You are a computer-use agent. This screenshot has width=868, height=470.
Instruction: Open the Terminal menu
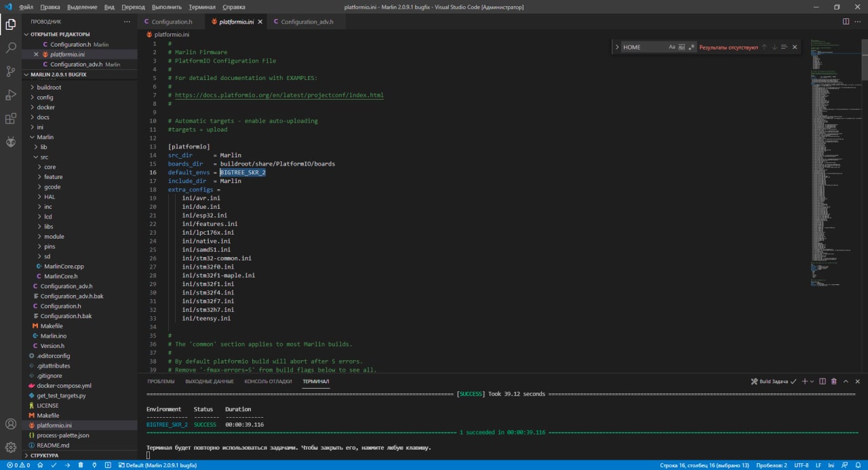[202, 7]
